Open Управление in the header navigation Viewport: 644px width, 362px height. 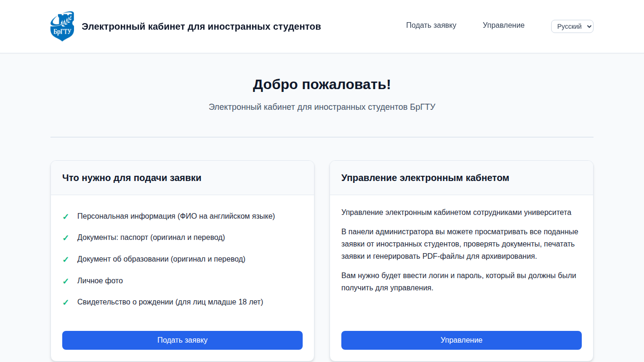[504, 25]
